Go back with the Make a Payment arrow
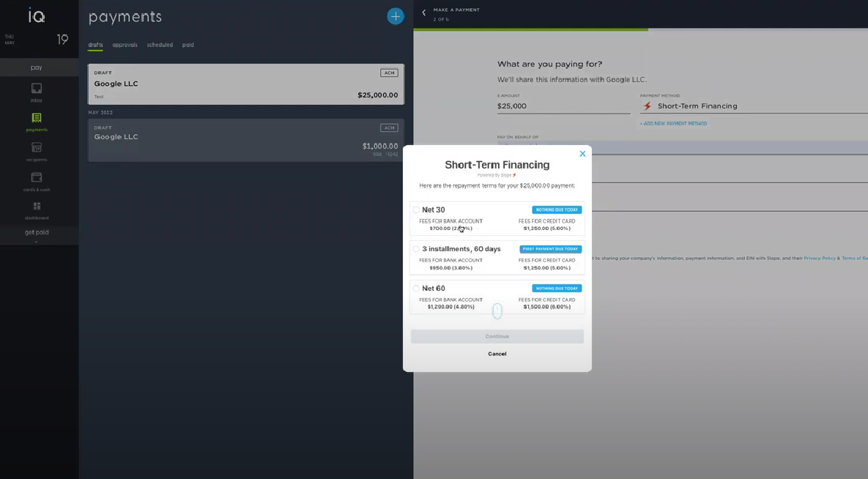The image size is (868, 479). (x=424, y=12)
